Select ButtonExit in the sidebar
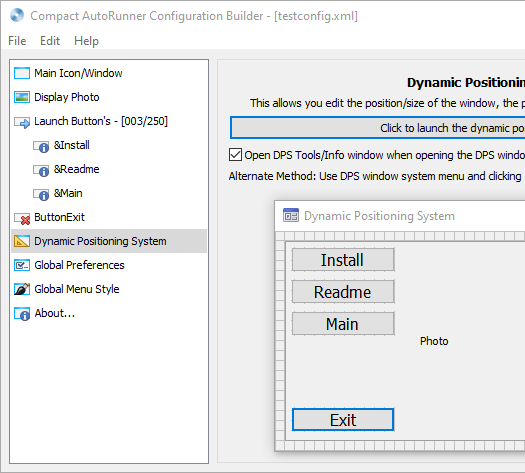The width and height of the screenshot is (525, 473). point(109,217)
